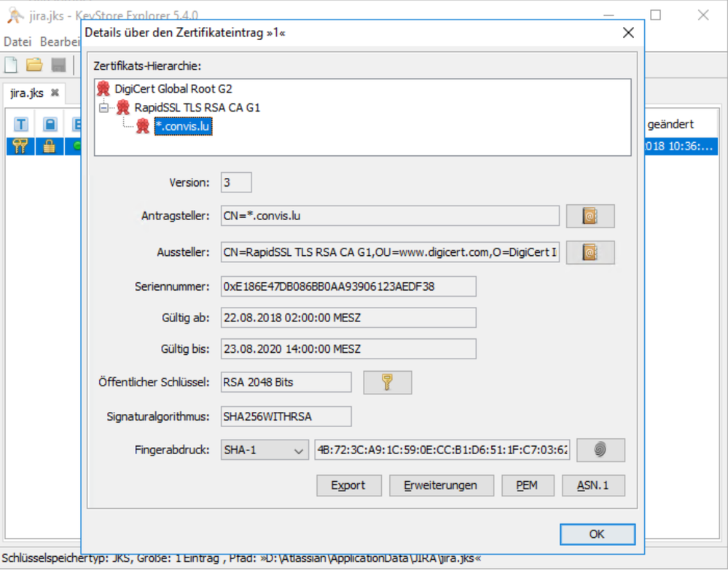The height and width of the screenshot is (570, 728).
Task: Click New keystore icon in toolbar
Action: [x=11, y=65]
